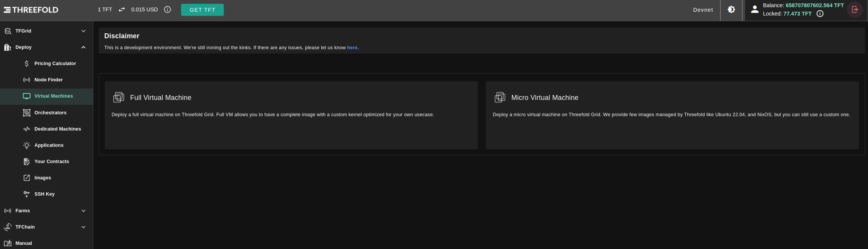Open the Micro Virtual Machine card
The image size is (868, 249).
(x=672, y=115)
